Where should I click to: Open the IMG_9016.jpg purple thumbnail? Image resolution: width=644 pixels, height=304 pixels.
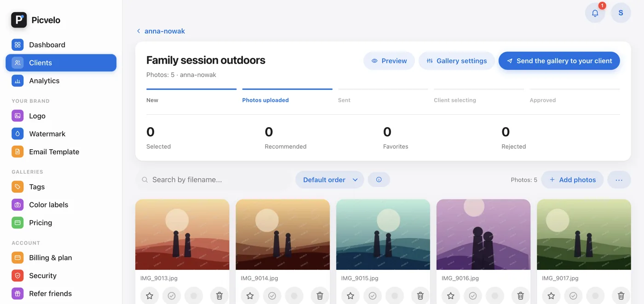483,234
